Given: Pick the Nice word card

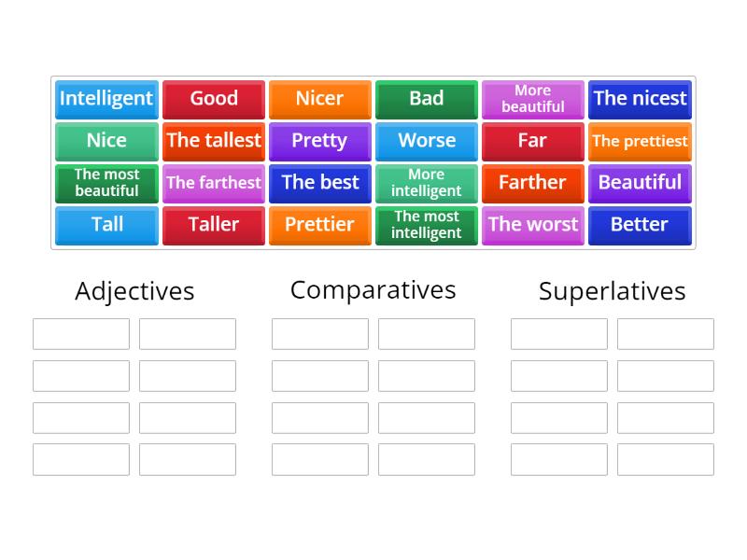Looking at the screenshot, I should click(106, 141).
